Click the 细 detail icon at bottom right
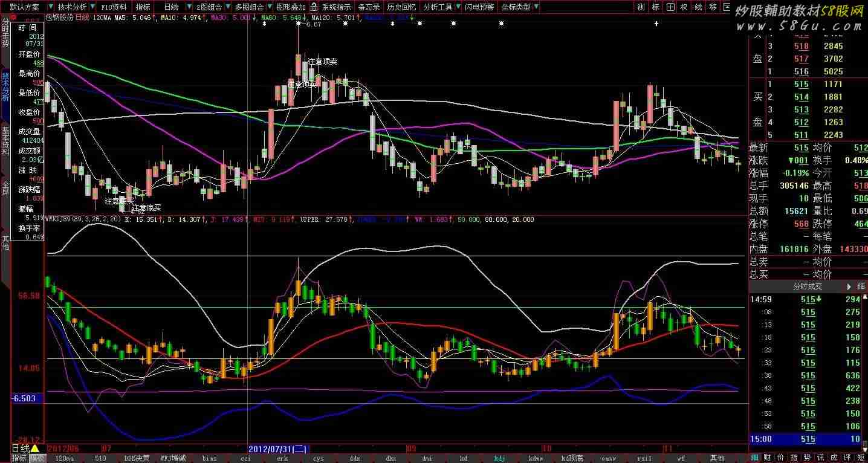Image resolution: width=868 pixels, height=463 pixels. [755, 458]
